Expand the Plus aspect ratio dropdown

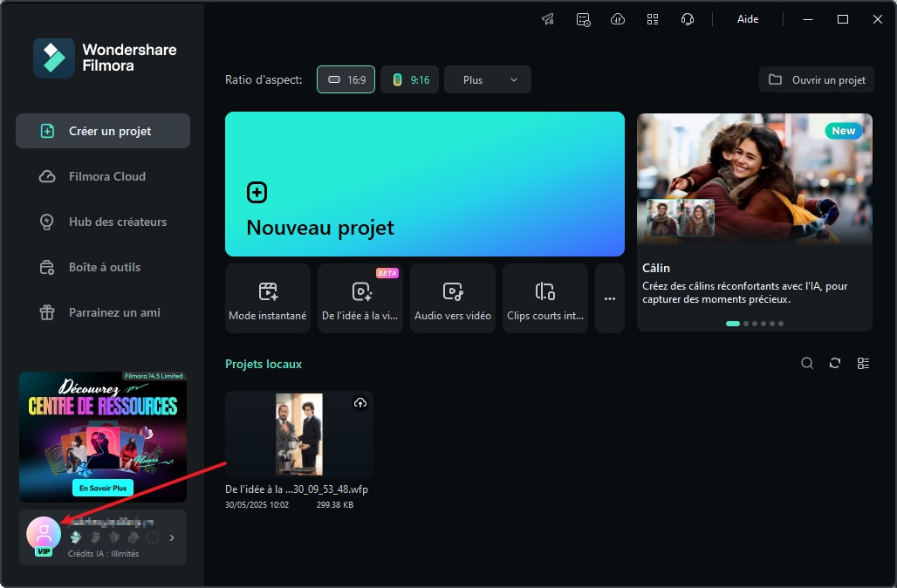click(488, 79)
